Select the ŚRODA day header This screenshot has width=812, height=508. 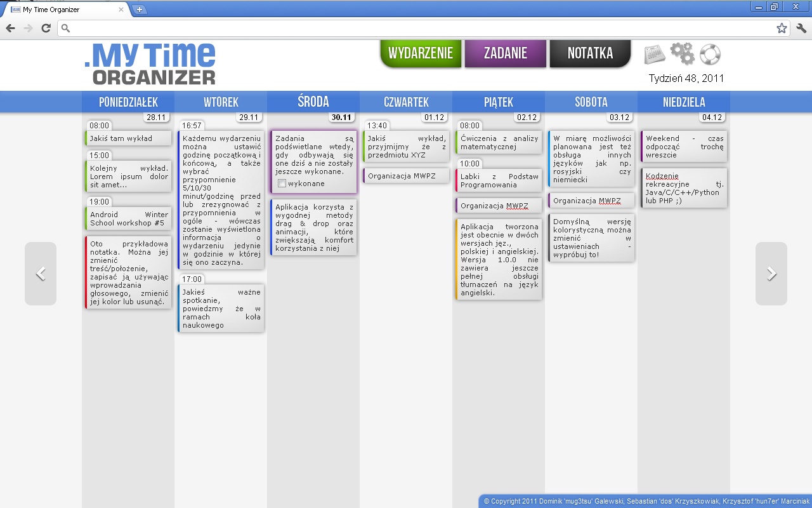tap(313, 102)
